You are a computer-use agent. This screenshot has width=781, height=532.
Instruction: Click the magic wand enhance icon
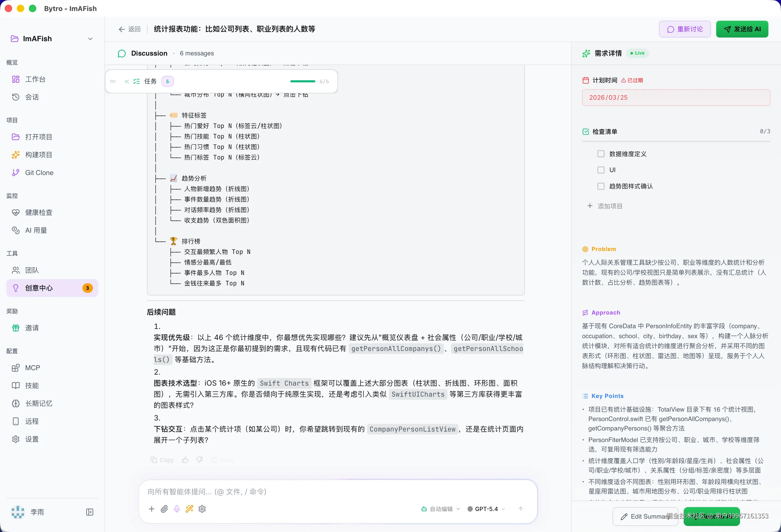(x=189, y=509)
